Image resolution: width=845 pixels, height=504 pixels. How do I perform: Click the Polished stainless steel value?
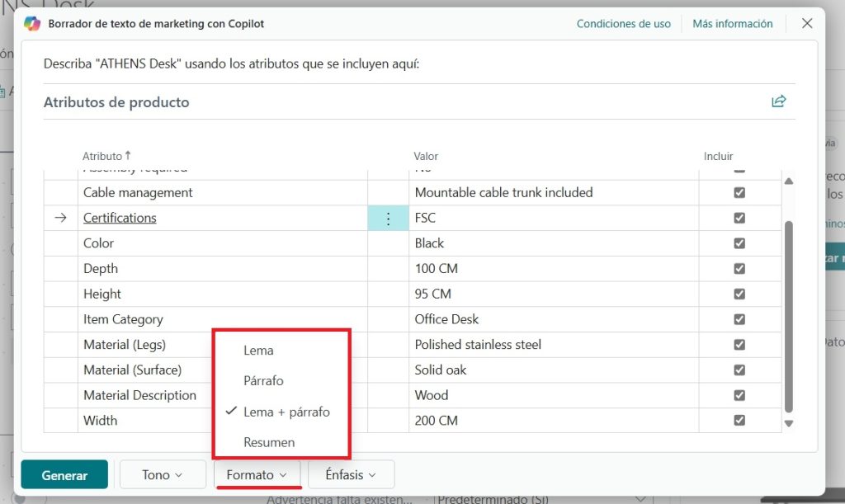click(554, 345)
